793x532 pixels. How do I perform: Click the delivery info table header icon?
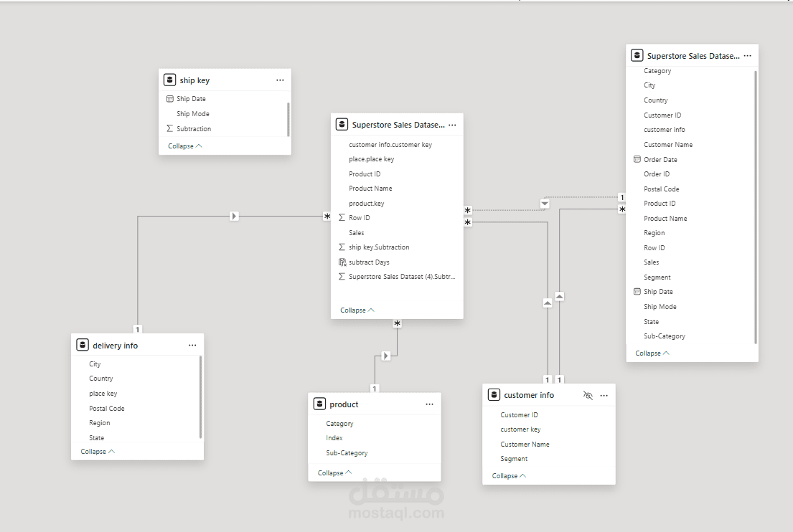pos(83,346)
